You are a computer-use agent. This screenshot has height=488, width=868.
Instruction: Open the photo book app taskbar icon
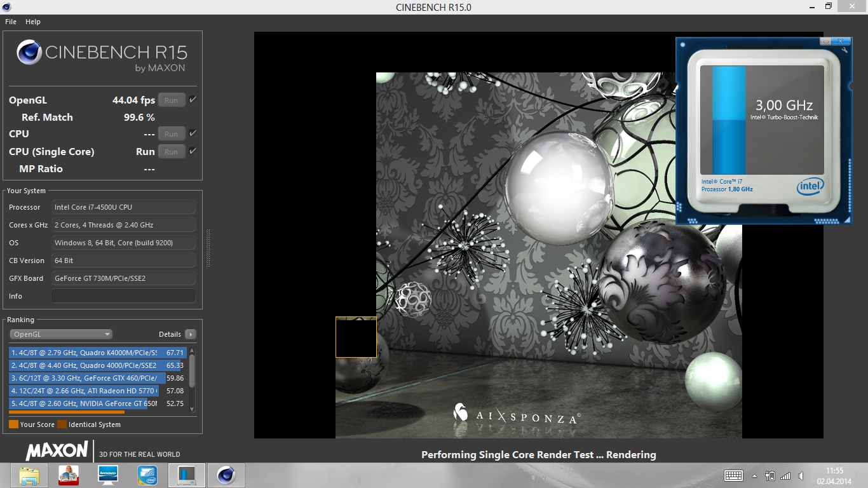pos(69,475)
